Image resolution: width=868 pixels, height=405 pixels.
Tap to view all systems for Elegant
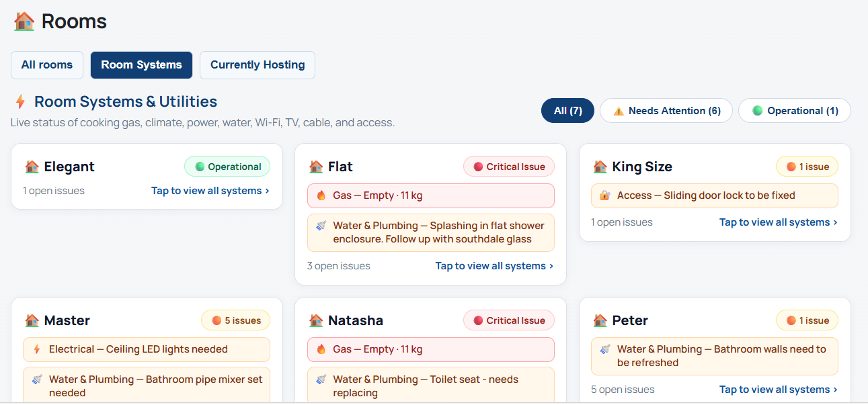(x=210, y=191)
